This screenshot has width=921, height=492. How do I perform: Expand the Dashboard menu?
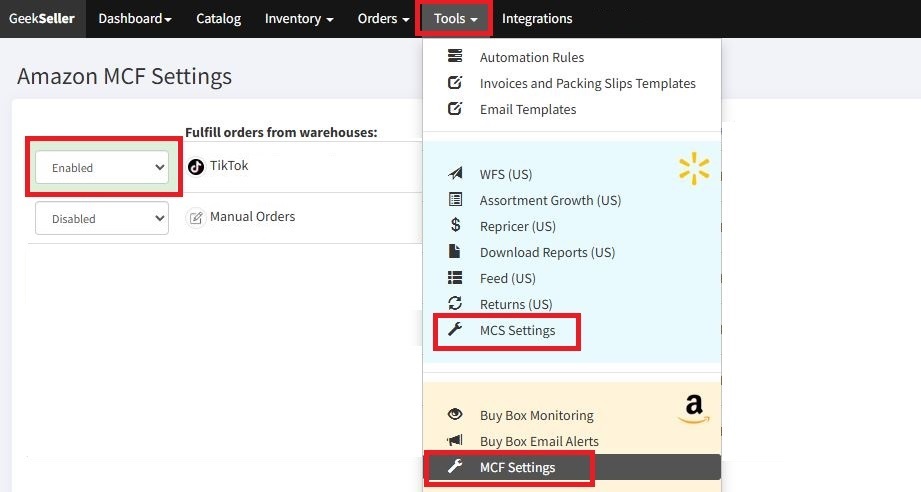click(134, 19)
